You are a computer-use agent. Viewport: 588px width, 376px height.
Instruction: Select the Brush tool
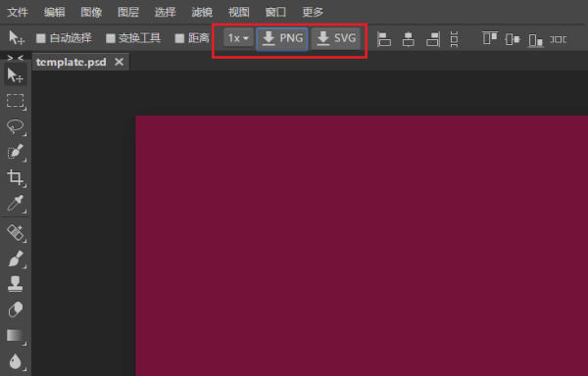[x=15, y=258]
